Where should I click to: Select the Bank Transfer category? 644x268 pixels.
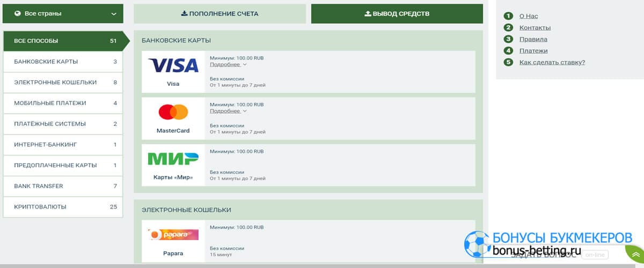click(63, 186)
